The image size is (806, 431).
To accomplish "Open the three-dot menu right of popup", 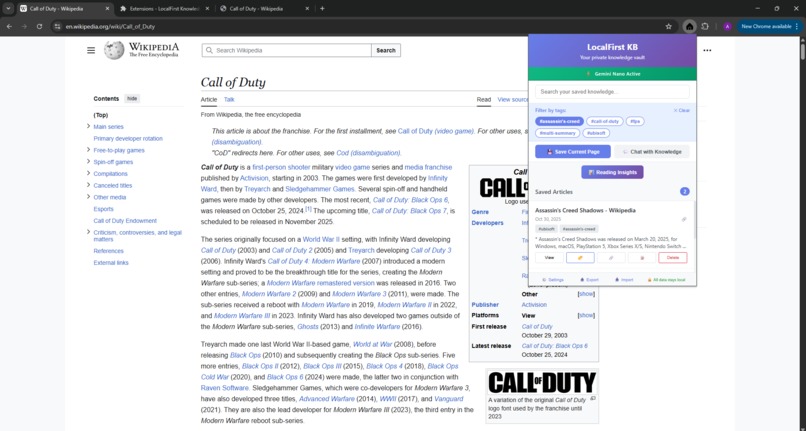I will 707,50.
